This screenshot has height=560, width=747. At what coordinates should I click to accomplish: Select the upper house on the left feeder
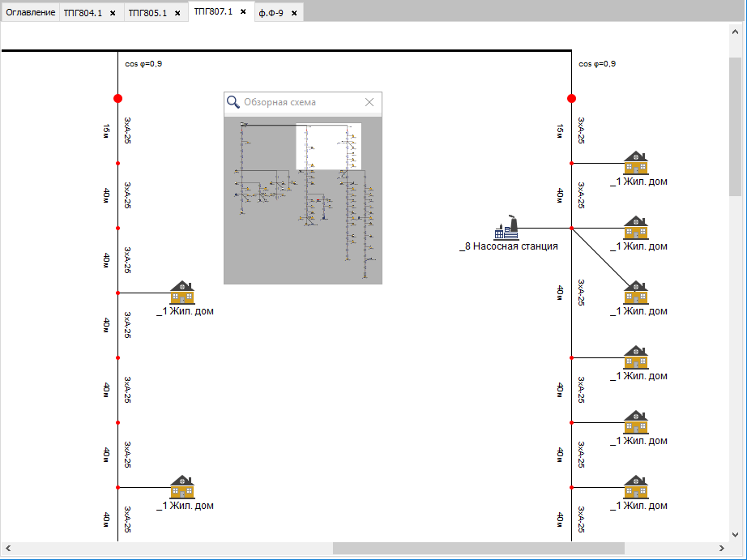click(182, 293)
